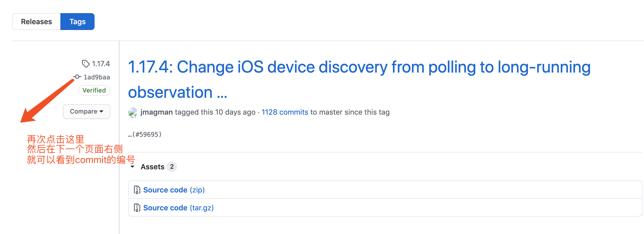Click the 1.17.4 tag label

[x=101, y=64]
